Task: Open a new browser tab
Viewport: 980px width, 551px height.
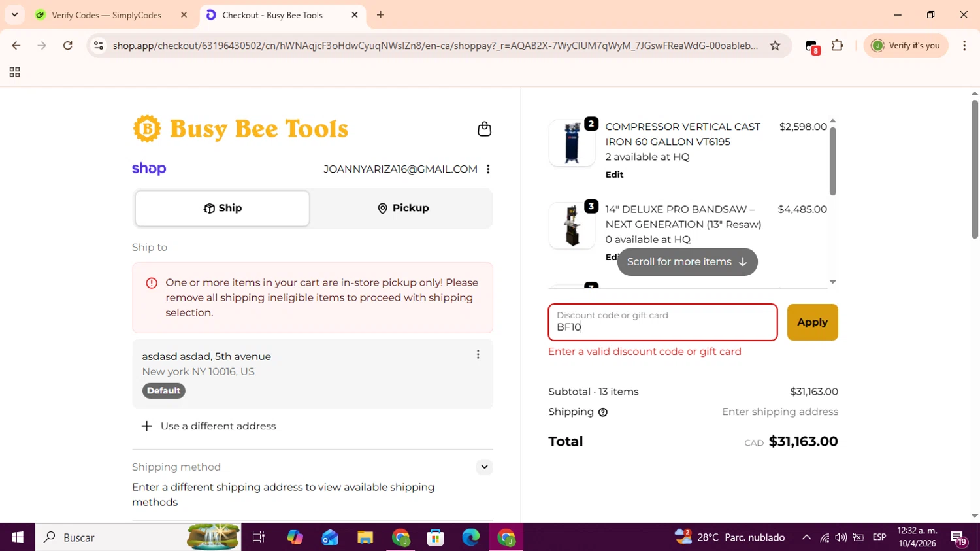Action: click(x=380, y=14)
